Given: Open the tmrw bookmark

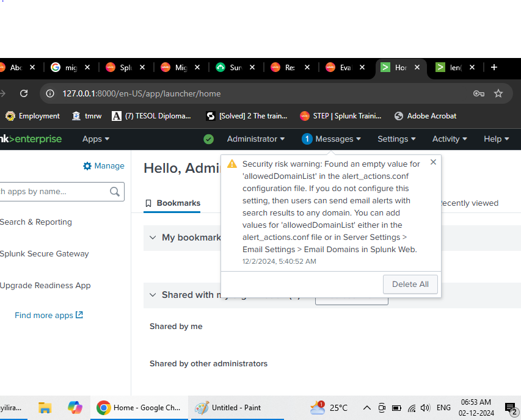Looking at the screenshot, I should point(87,116).
